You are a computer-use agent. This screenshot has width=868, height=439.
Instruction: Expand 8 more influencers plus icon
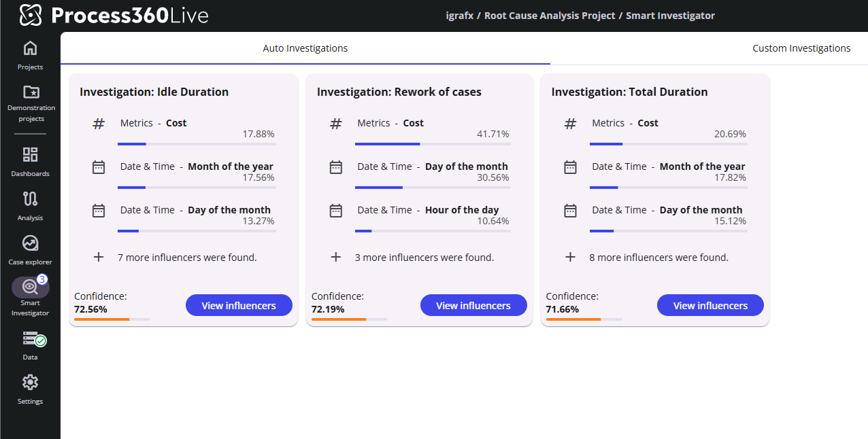[571, 258]
